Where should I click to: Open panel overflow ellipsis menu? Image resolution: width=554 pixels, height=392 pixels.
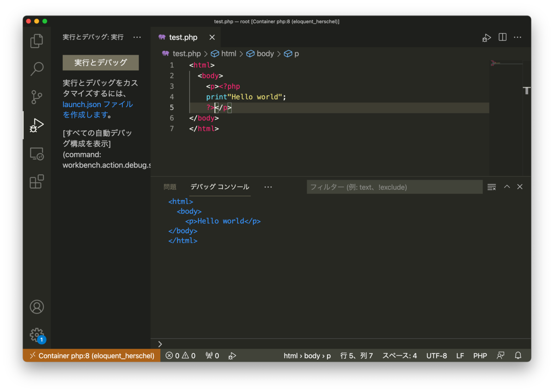[268, 187]
